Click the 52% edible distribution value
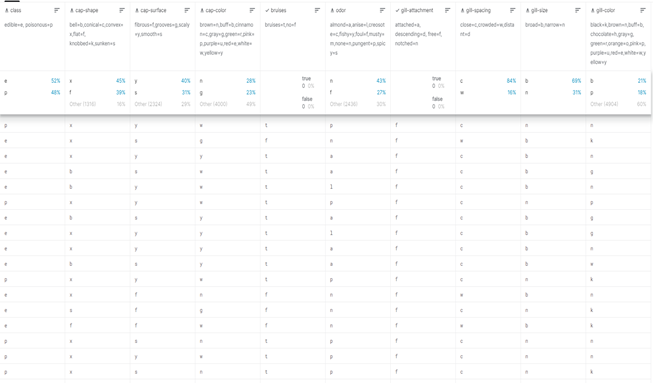This screenshot has width=653, height=383. (55, 81)
